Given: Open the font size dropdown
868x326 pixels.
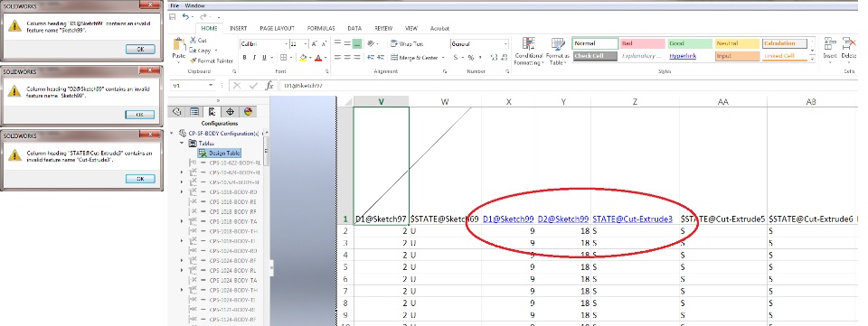Looking at the screenshot, I should tap(306, 43).
